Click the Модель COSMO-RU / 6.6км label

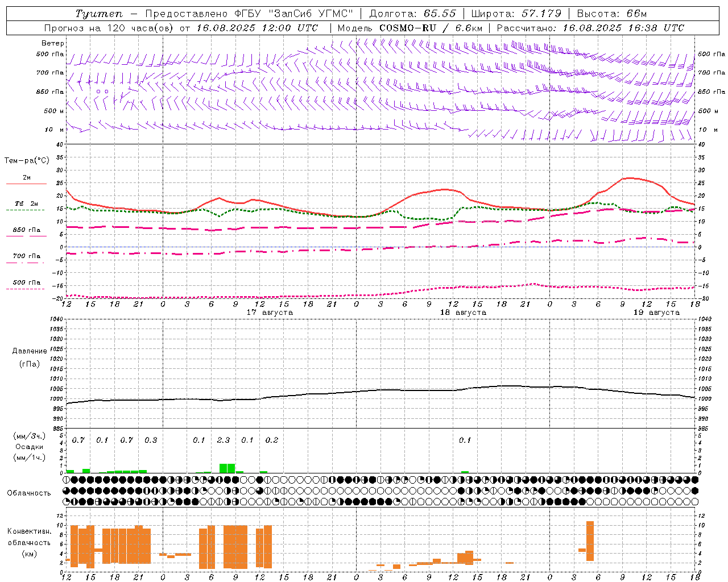click(x=410, y=28)
